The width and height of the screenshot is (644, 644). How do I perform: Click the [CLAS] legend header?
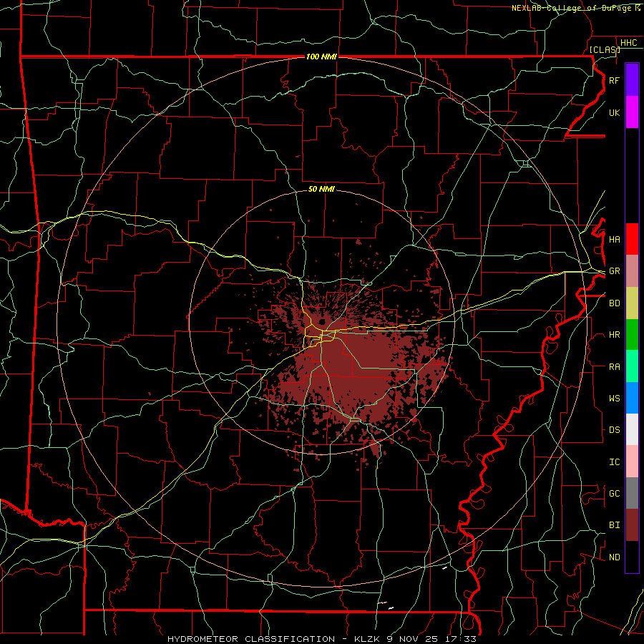(605, 49)
